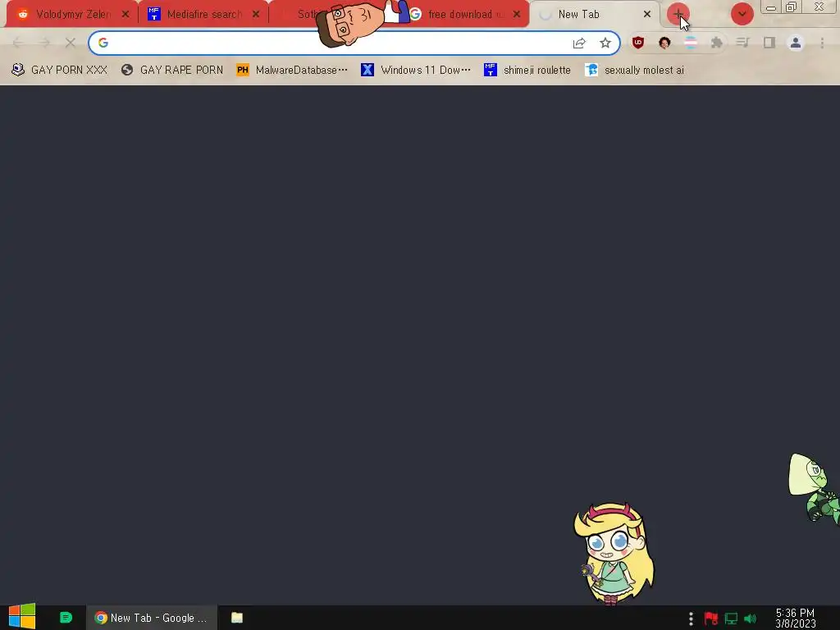
Task: Click the red flag tray icon
Action: tap(711, 619)
